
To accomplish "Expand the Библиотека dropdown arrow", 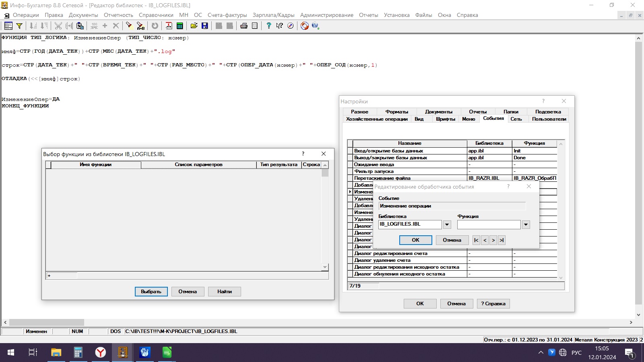I will point(447,225).
